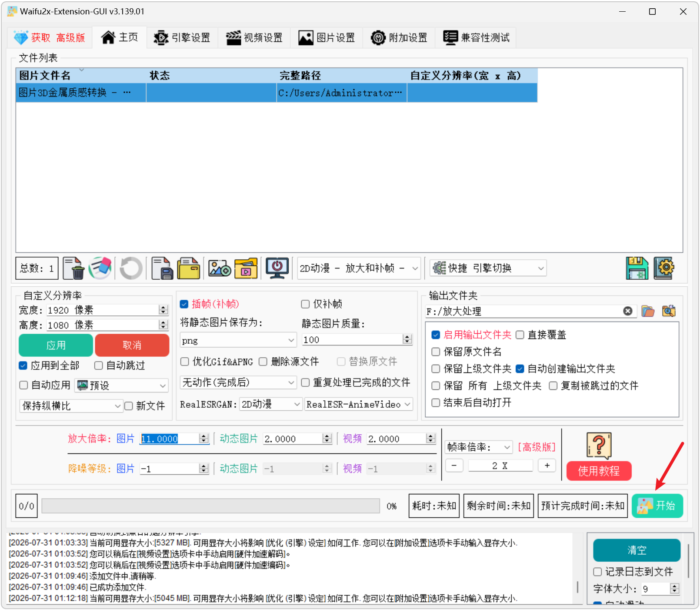700x610 pixels.
Task: Open the 获取 高级版 premium tab
Action: coord(50,38)
